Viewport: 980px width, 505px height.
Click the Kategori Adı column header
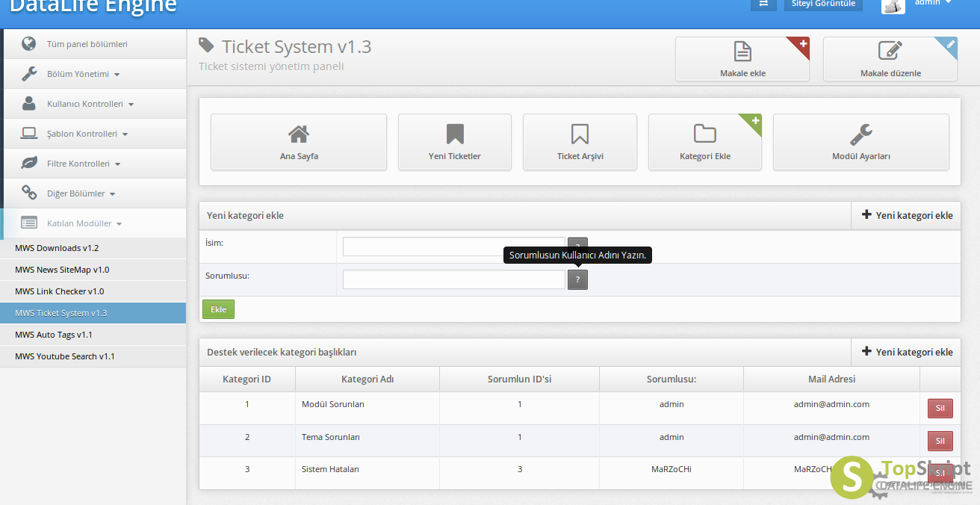367,379
